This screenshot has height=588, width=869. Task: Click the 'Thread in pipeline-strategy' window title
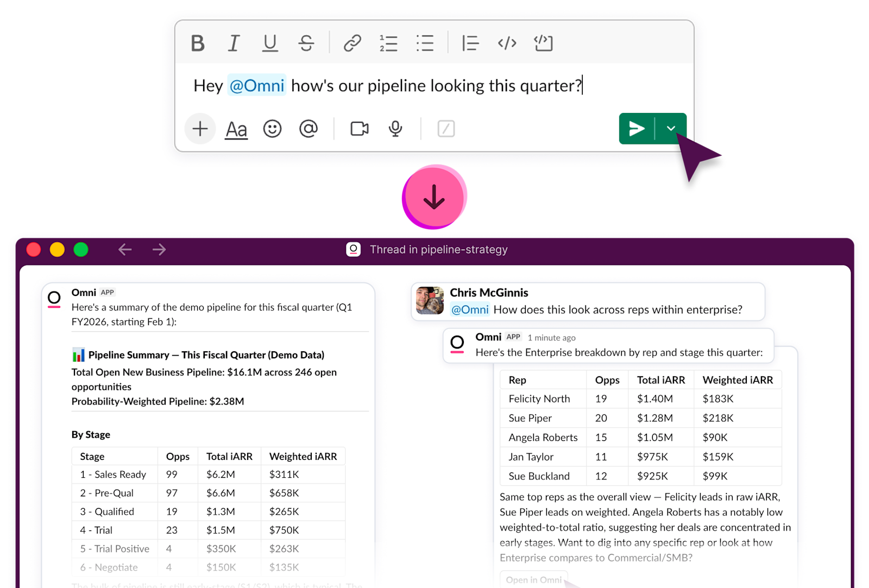(x=439, y=249)
